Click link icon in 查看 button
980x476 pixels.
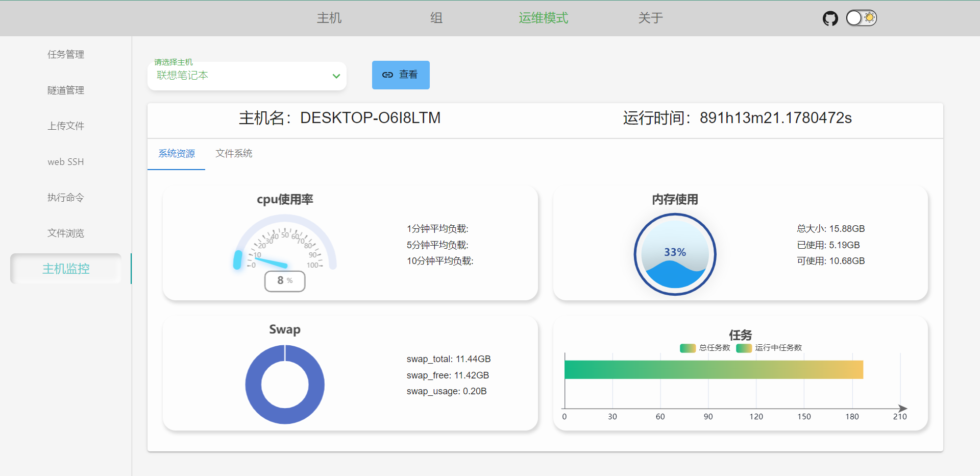point(388,75)
